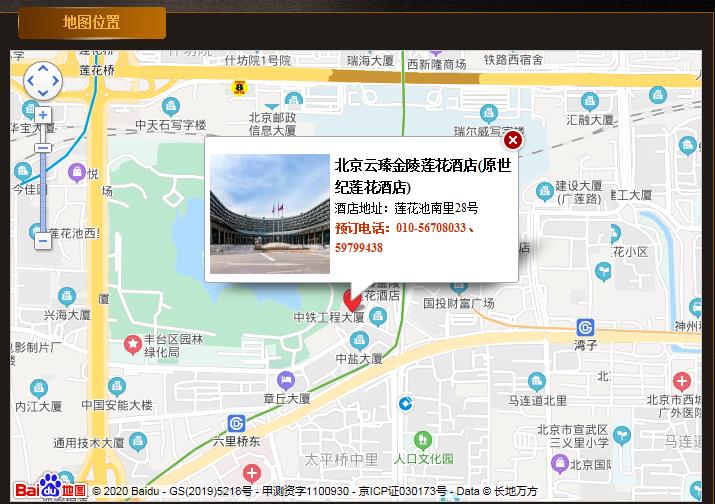Screen dimensions: 715x504
Task: Click the 西新隆商场 map label
Action: pyautogui.click(x=436, y=65)
